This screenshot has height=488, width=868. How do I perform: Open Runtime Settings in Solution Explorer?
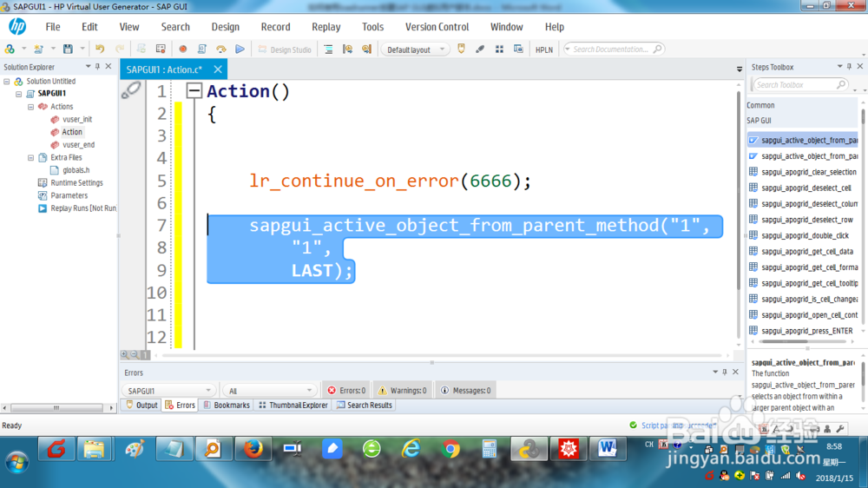coord(76,183)
